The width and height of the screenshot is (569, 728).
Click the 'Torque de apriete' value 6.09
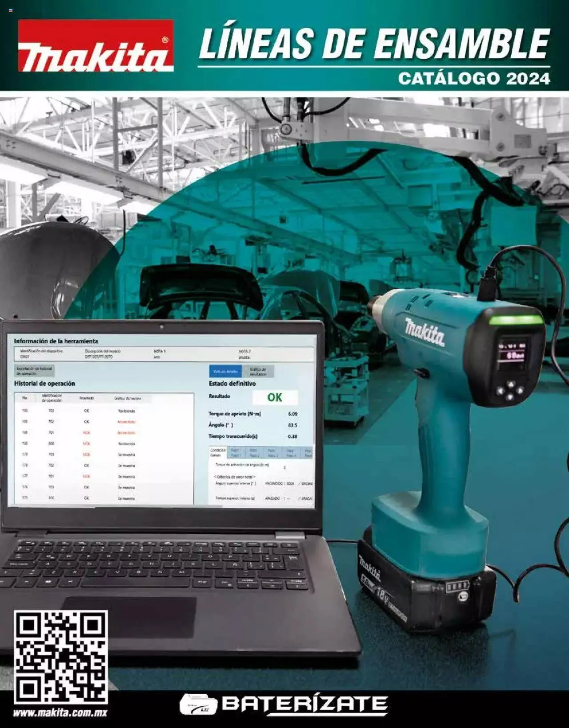click(293, 414)
